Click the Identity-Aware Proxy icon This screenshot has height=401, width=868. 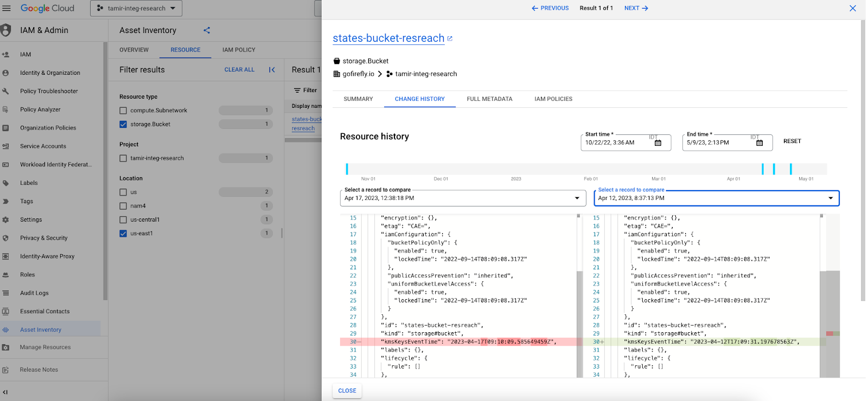pyautogui.click(x=5, y=256)
